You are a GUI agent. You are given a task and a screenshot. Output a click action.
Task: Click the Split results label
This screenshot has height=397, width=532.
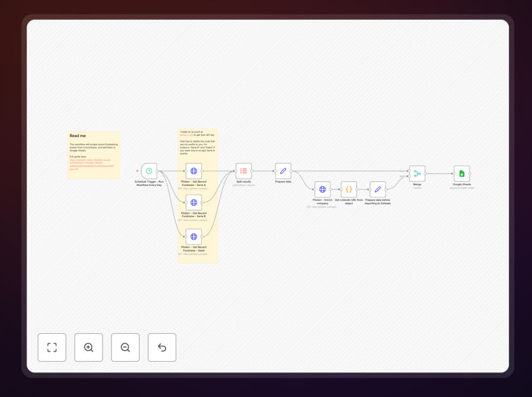coord(244,182)
